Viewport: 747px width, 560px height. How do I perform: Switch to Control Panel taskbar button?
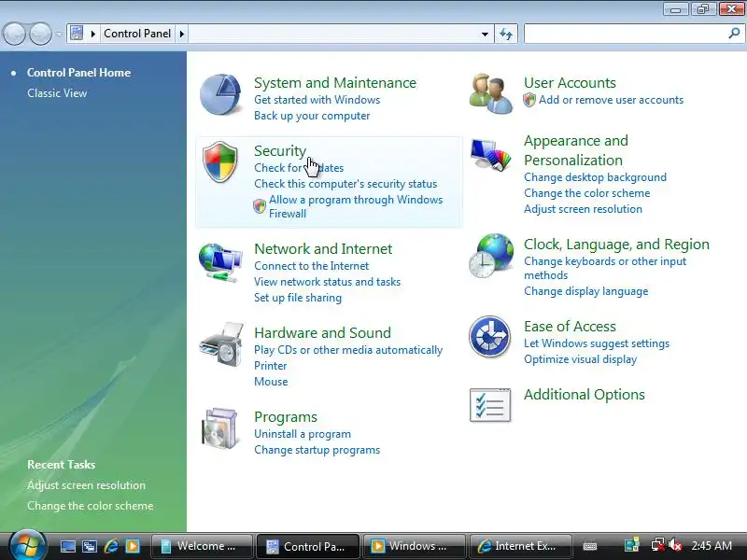(x=307, y=546)
